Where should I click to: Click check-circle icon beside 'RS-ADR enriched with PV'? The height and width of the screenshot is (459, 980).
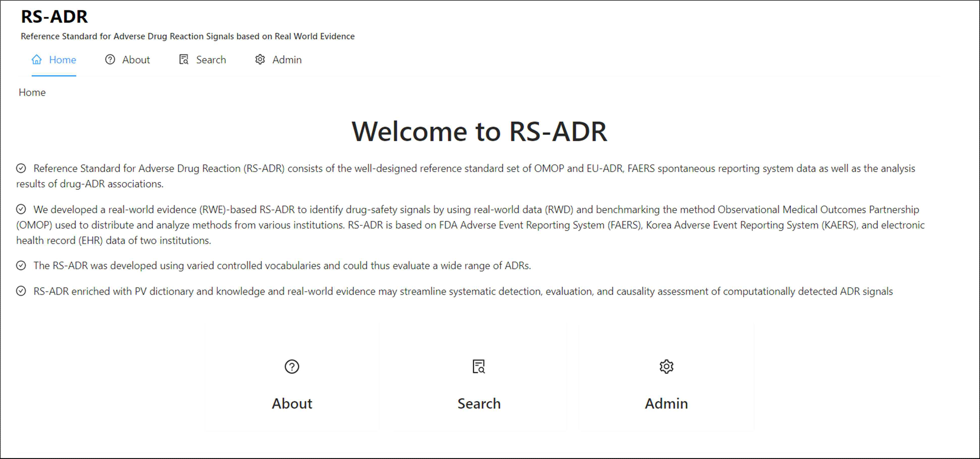point(21,291)
